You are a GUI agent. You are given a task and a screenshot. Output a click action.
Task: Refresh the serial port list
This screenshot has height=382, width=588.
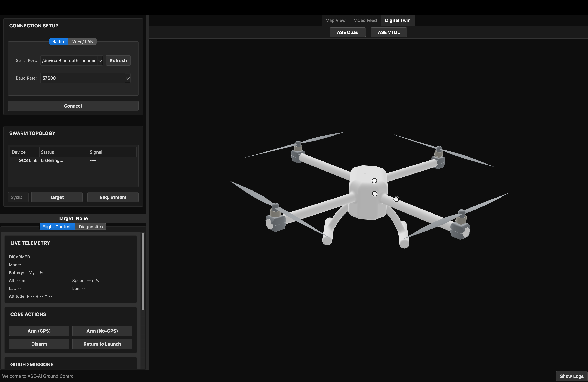click(x=118, y=60)
